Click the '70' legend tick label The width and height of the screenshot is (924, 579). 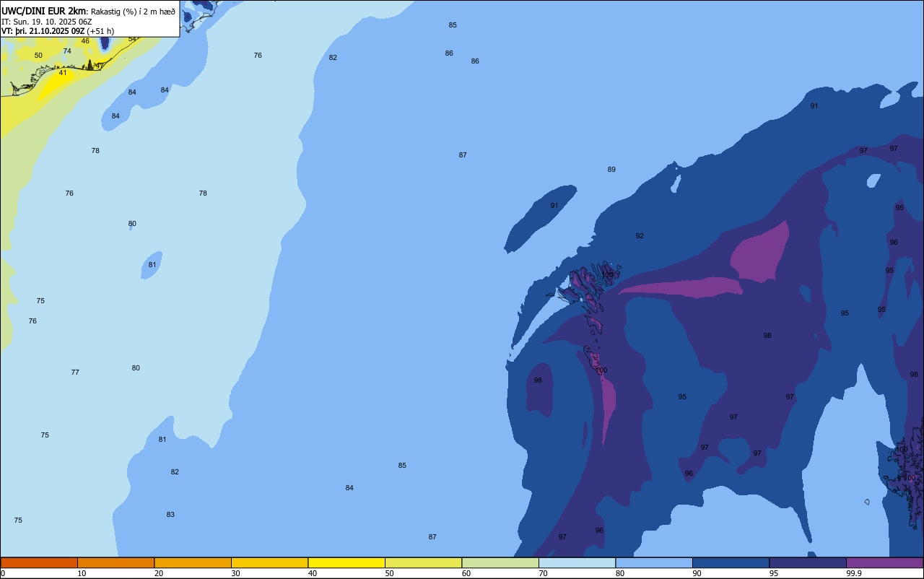(543, 573)
